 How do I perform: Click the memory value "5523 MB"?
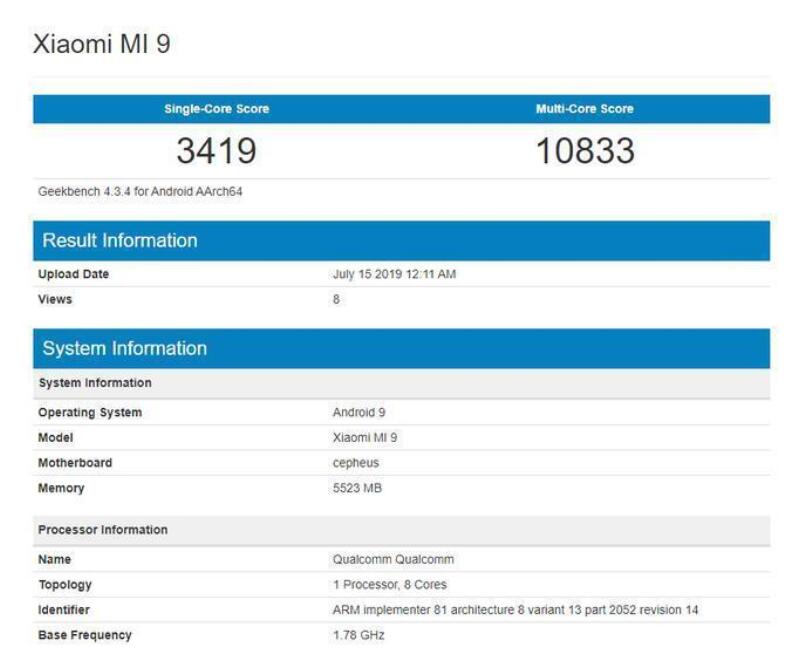(x=357, y=488)
